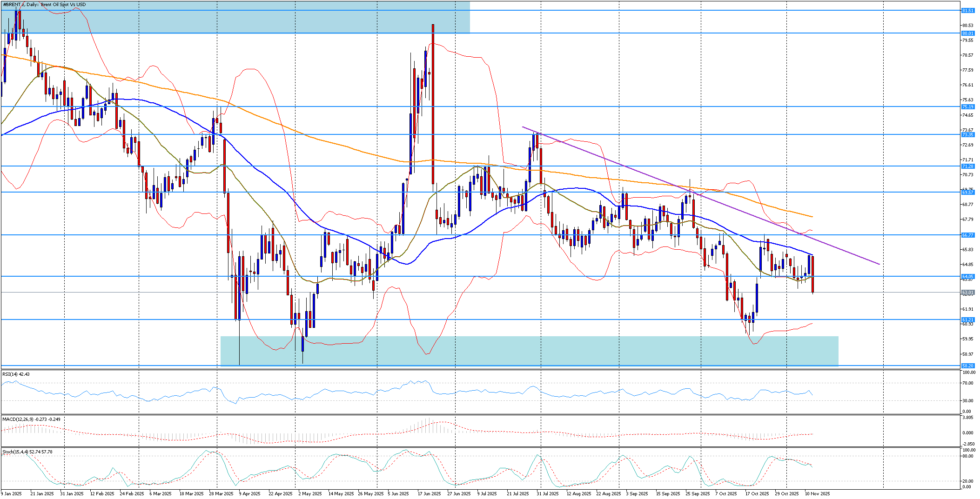980x499 pixels.
Task: Click the Stoch(15,4,4) indicator label
Action: click(x=27, y=452)
